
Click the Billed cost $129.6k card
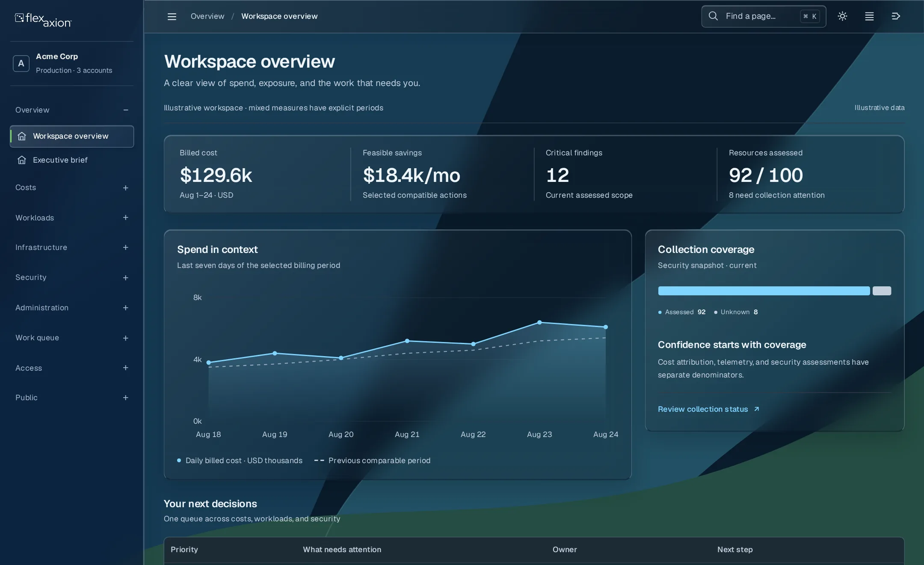[x=258, y=174]
